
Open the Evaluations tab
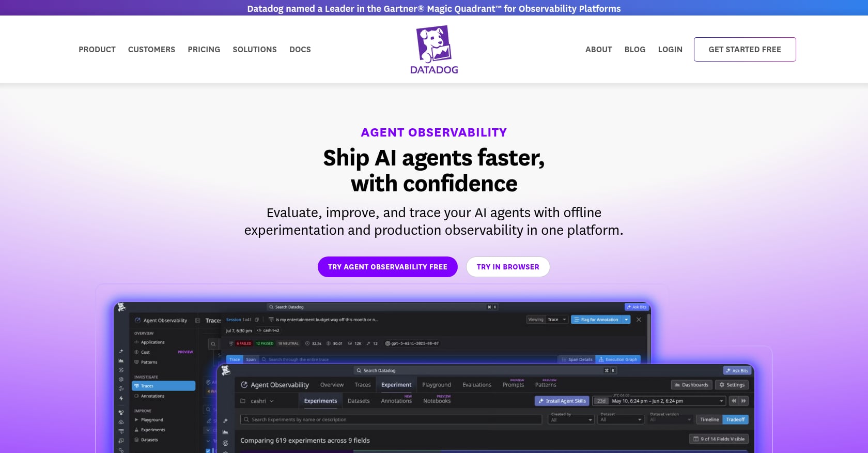click(477, 385)
